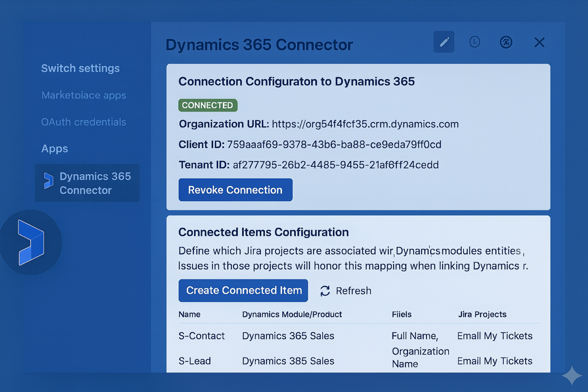Open OAuth credentials
The height and width of the screenshot is (392, 588).
pos(83,122)
